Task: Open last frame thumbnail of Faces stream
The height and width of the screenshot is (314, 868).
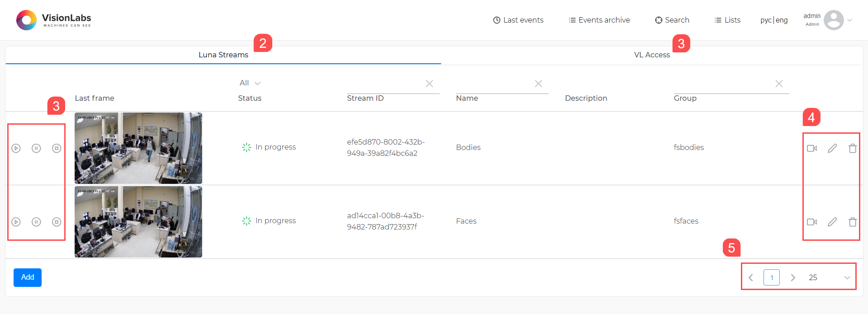Action: click(x=138, y=222)
